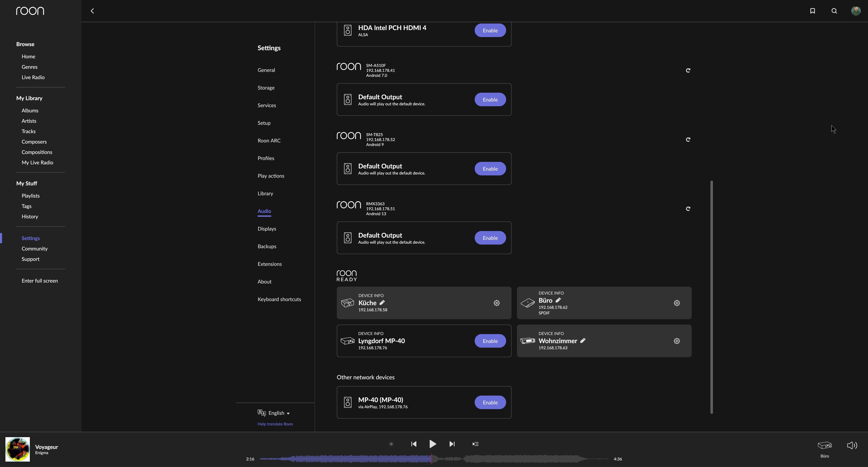868x467 pixels.
Task: Open Playlists in My Stuff
Action: [x=31, y=196]
